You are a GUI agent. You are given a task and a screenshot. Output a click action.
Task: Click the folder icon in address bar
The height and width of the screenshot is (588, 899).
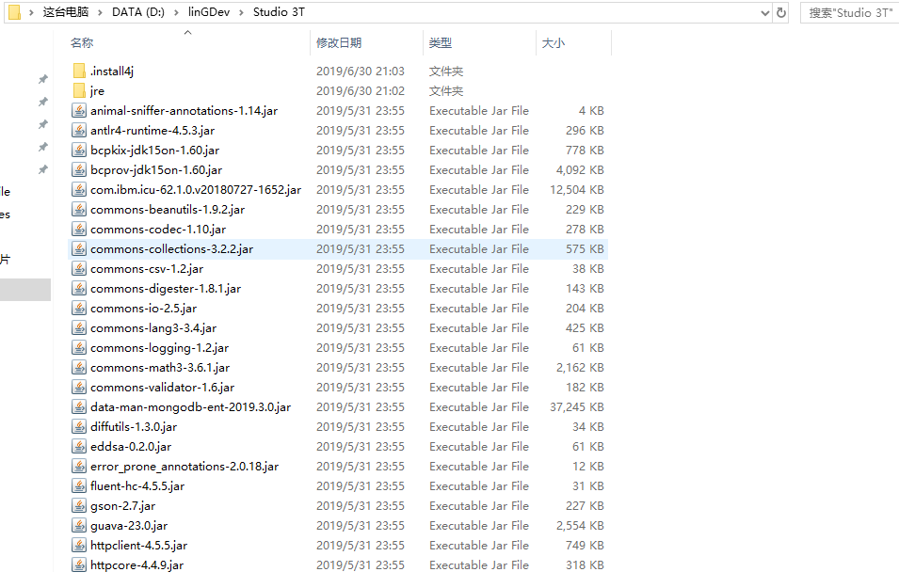tap(14, 12)
